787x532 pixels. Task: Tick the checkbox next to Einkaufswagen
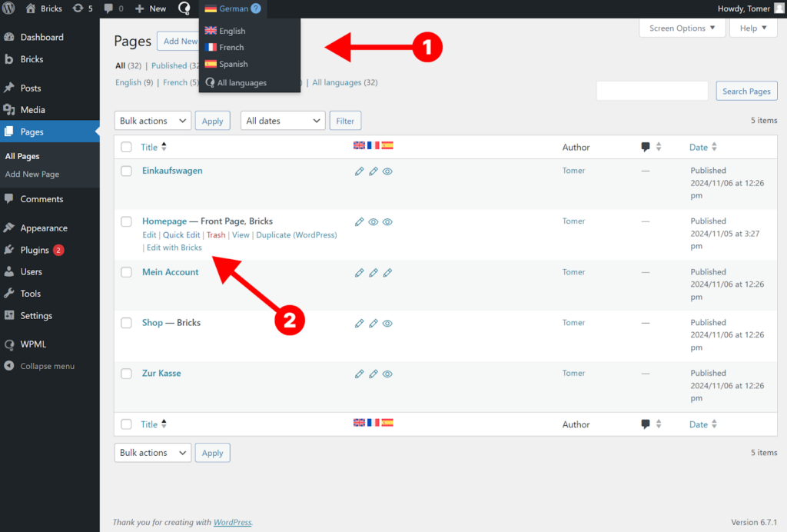point(127,171)
